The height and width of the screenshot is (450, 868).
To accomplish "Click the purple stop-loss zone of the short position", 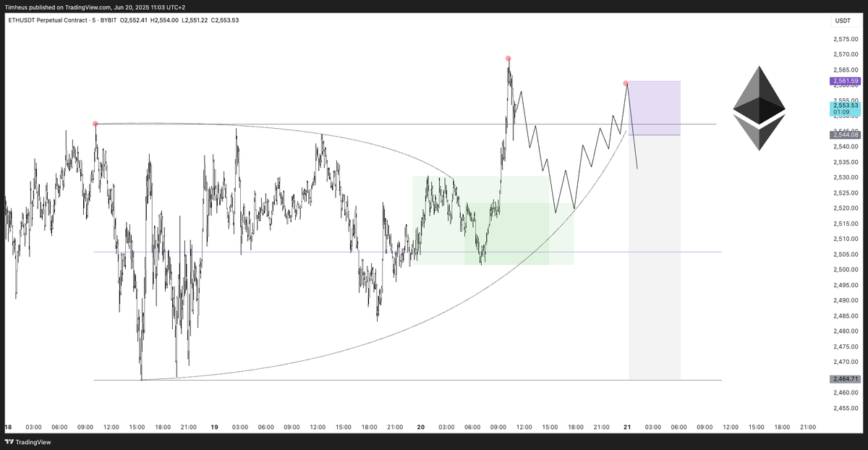I will click(655, 108).
